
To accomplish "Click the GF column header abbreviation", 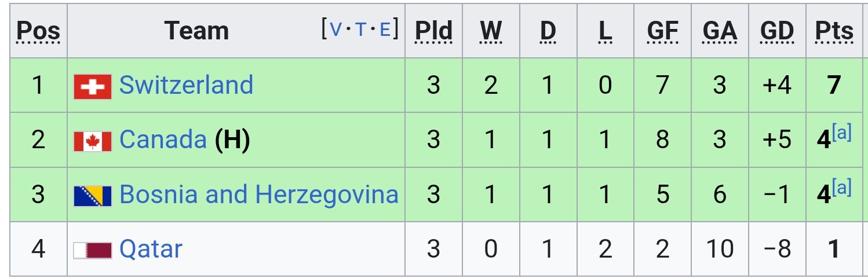I will coord(662,31).
